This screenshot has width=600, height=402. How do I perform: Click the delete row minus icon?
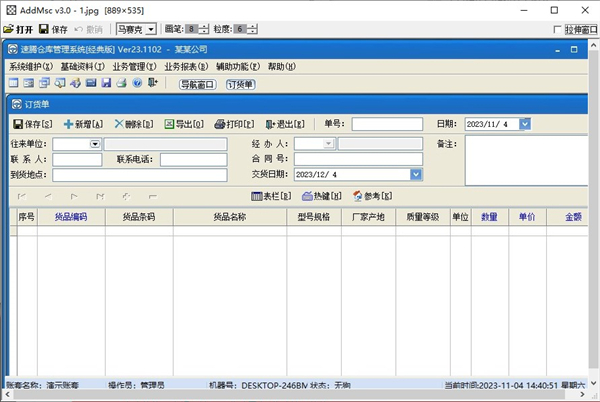pyautogui.click(x=153, y=197)
